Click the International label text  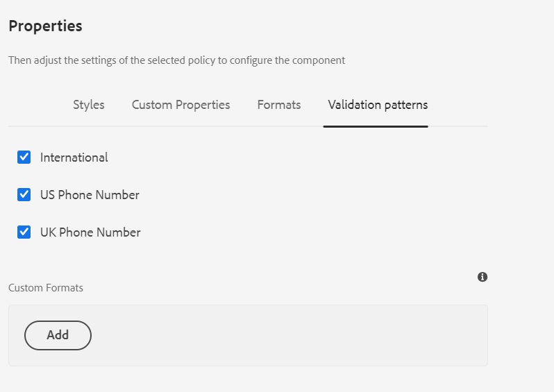(74, 157)
